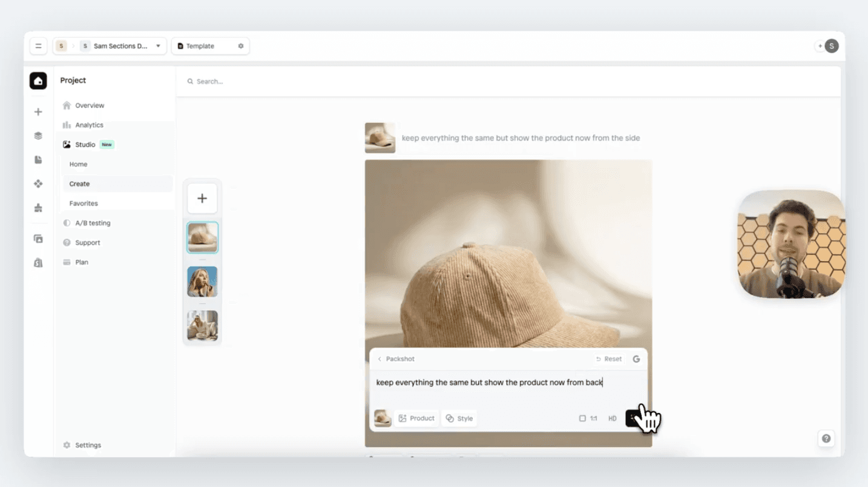Click the small cap thumbnail beside prompt history

click(x=380, y=138)
